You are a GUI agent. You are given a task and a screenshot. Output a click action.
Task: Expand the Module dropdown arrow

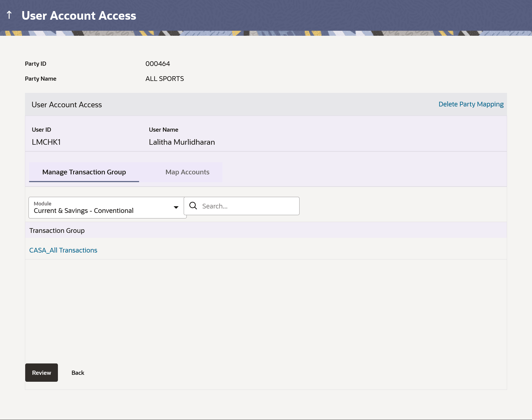(176, 207)
